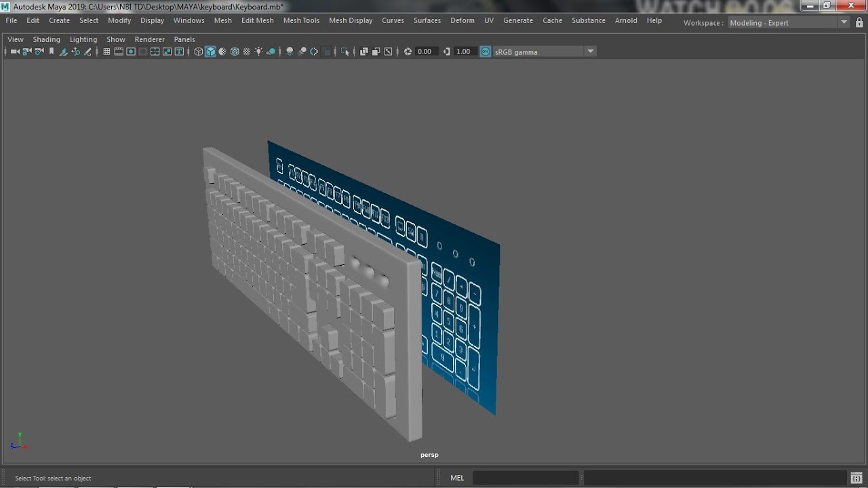Toggle the color management ON button
Screen dimensions: 868x488
pos(486,52)
